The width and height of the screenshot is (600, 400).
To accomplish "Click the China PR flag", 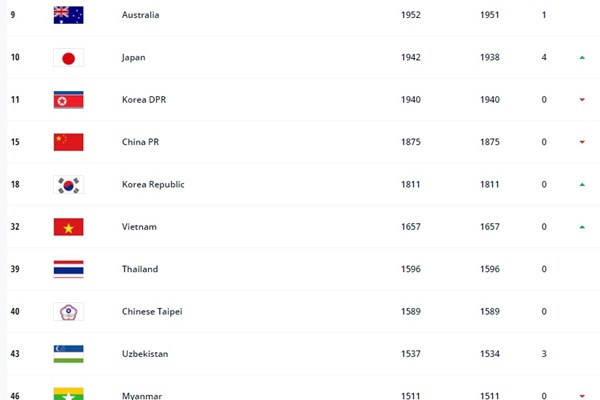I will (68, 142).
